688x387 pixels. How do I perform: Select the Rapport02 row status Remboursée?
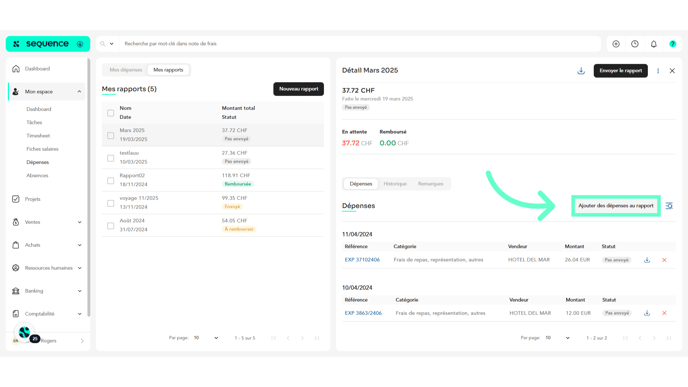(237, 184)
